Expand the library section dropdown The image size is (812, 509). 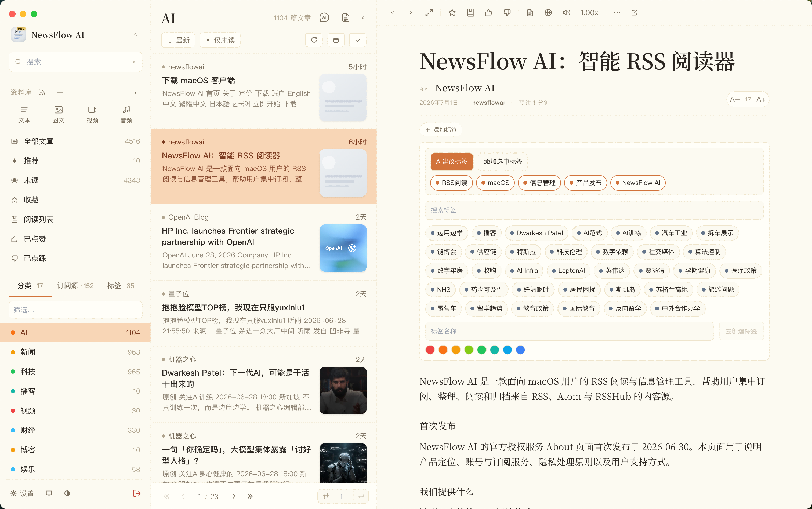click(135, 93)
